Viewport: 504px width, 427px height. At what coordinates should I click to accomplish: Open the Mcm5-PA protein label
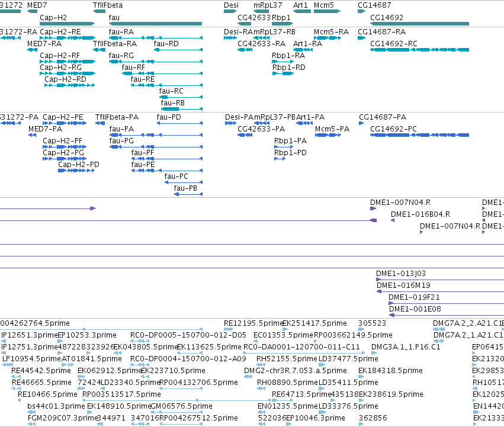(332, 129)
